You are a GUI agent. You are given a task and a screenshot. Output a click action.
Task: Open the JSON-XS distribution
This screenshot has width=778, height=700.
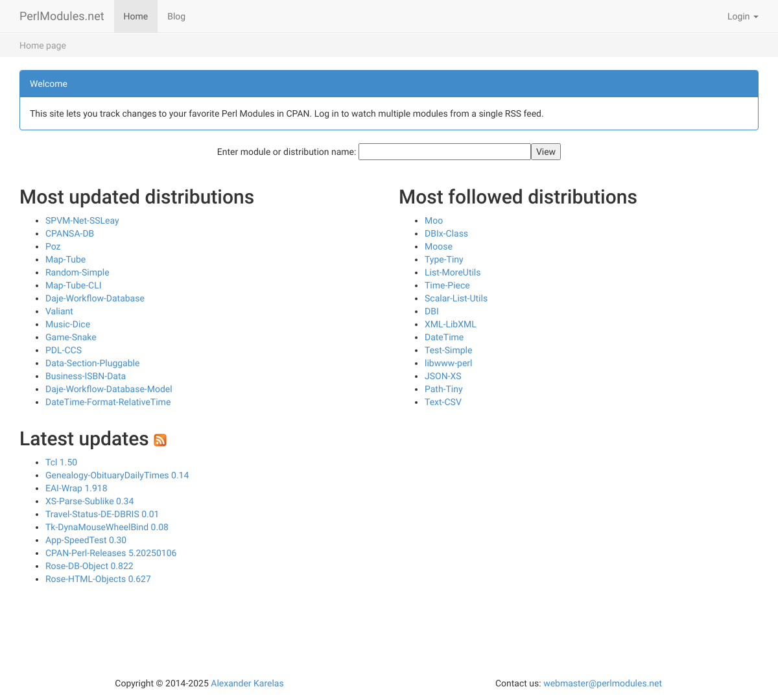pos(443,376)
